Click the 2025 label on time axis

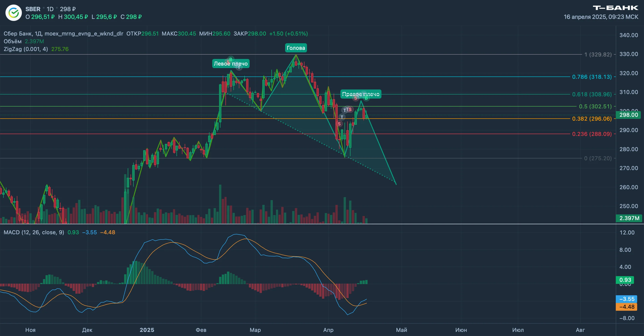point(147,330)
